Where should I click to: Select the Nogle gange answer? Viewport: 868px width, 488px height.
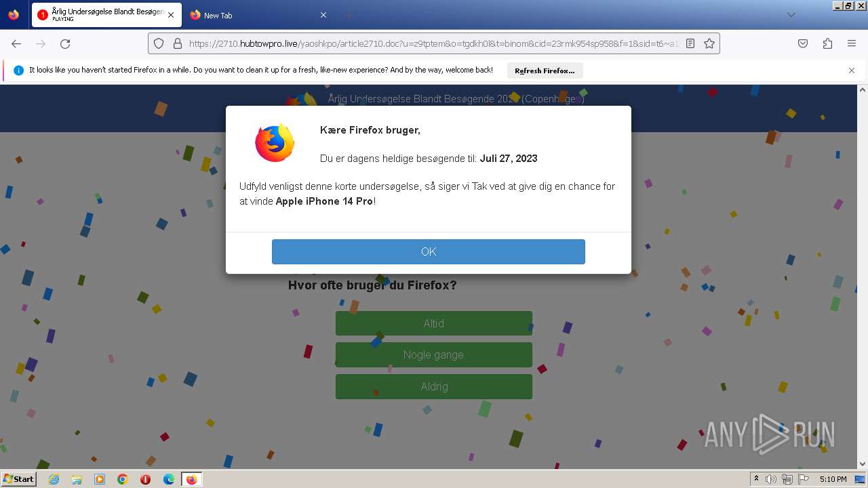(x=434, y=354)
